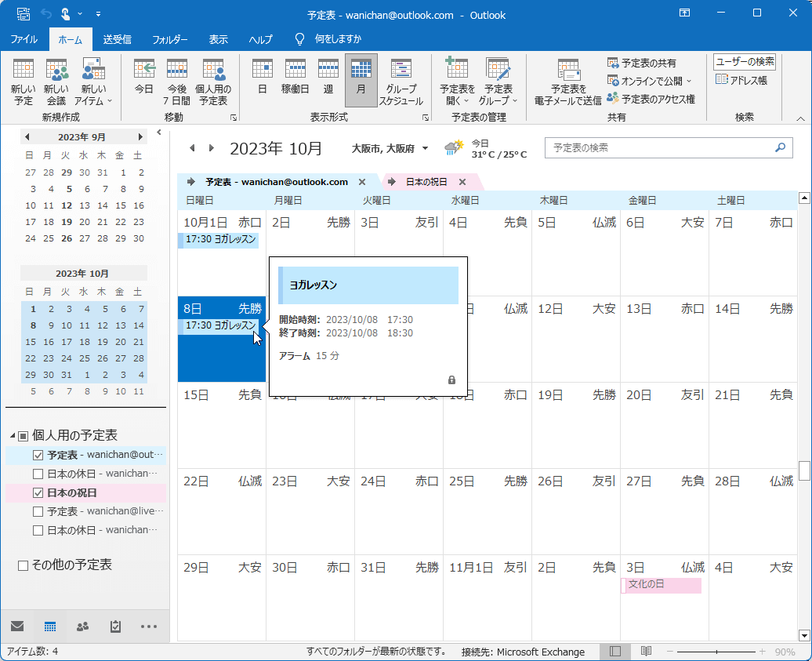Viewport: 812px width, 661px height.
Task: Switch to the ホーム tab
Action: (71, 39)
